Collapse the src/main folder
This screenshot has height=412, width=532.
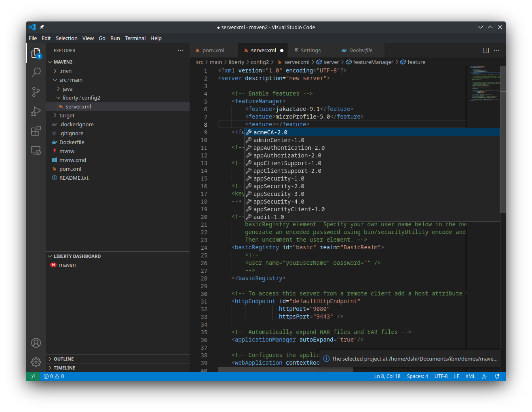coord(55,80)
